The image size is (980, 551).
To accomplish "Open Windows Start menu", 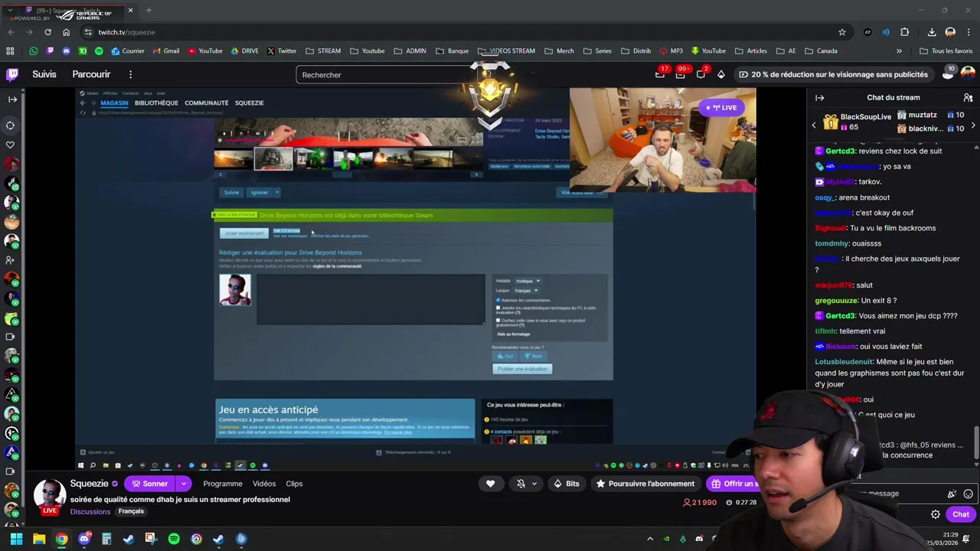I will point(16,539).
